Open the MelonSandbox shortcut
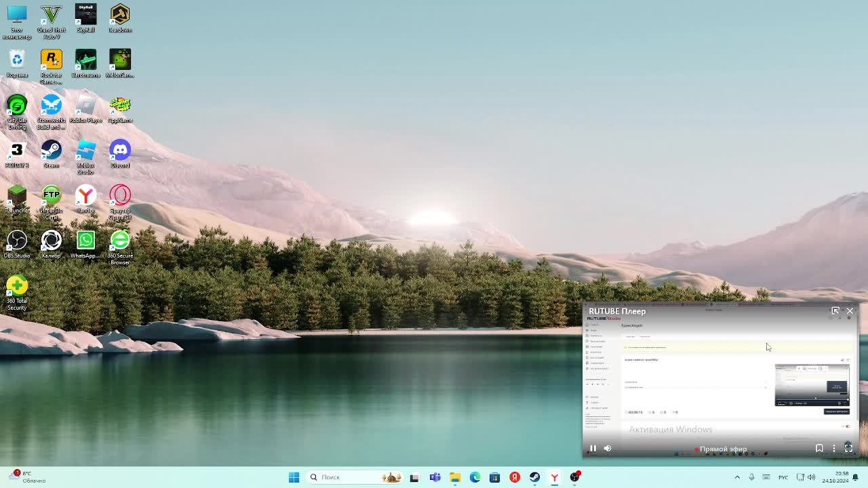 pyautogui.click(x=120, y=64)
